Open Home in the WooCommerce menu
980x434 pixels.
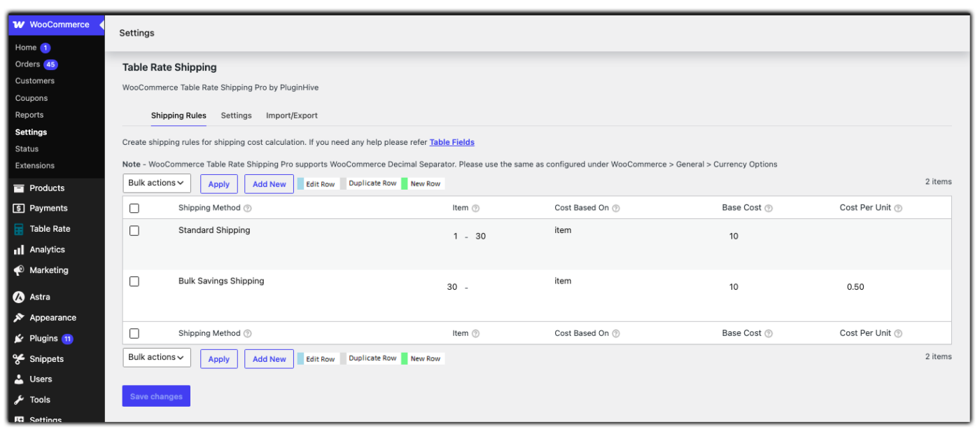(x=26, y=48)
